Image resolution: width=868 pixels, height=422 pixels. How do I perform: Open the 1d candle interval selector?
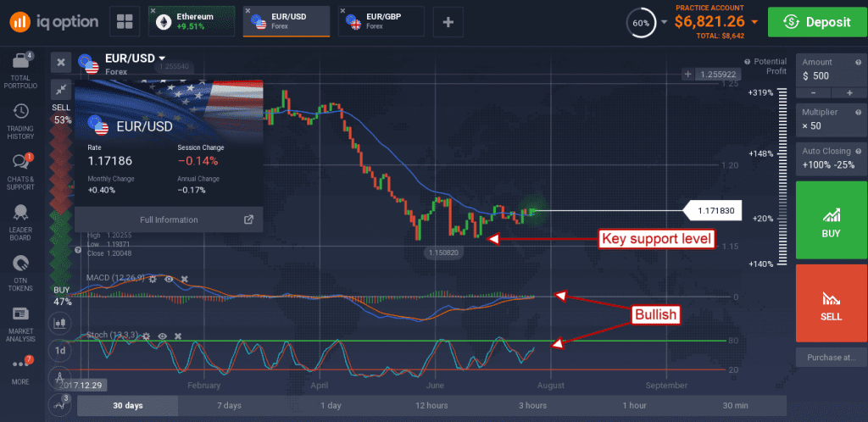(60, 351)
